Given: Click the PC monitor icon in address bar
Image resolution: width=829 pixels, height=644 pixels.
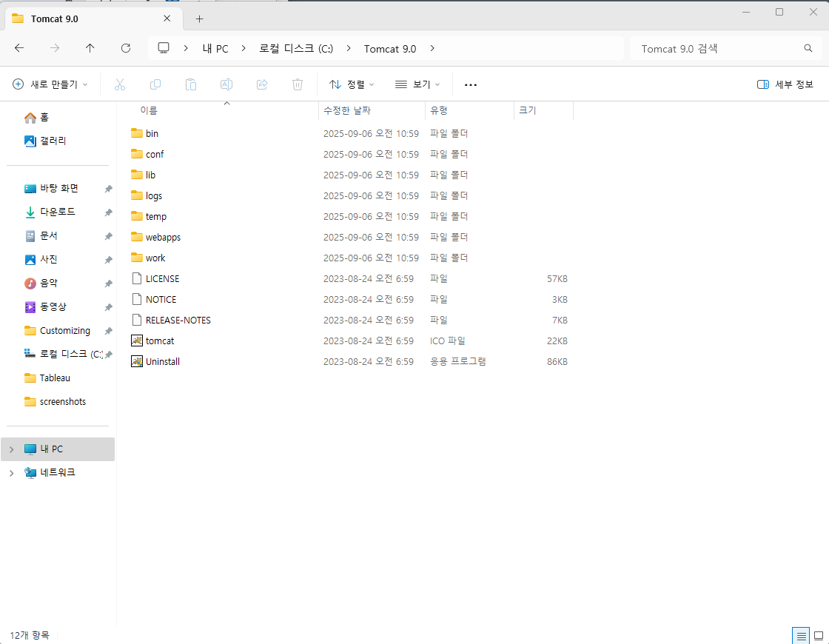Looking at the screenshot, I should tap(164, 48).
